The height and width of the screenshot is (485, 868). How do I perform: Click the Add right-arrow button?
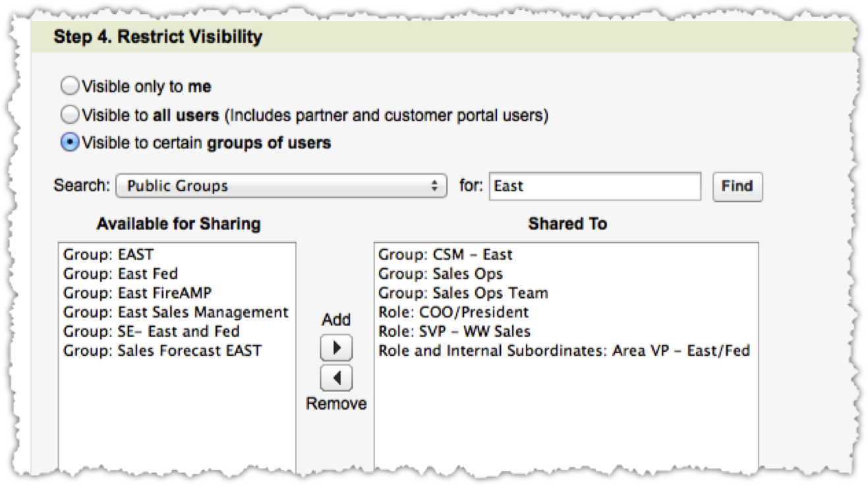tap(336, 347)
